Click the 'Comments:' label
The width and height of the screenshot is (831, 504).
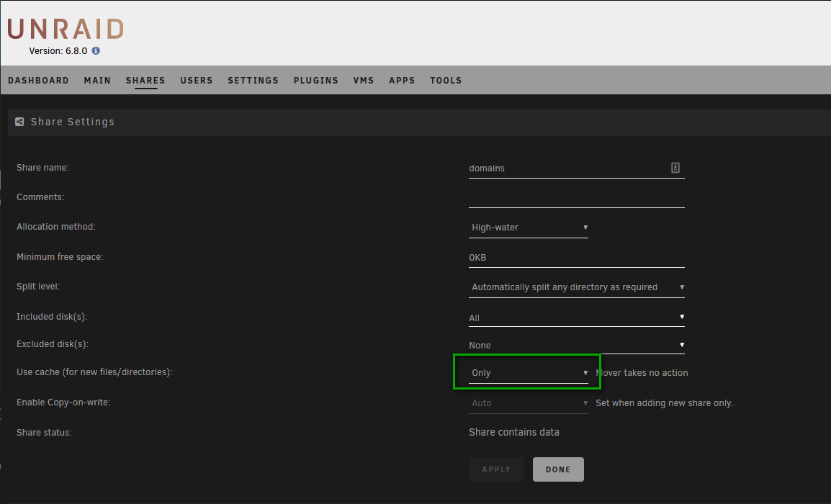[x=40, y=197]
